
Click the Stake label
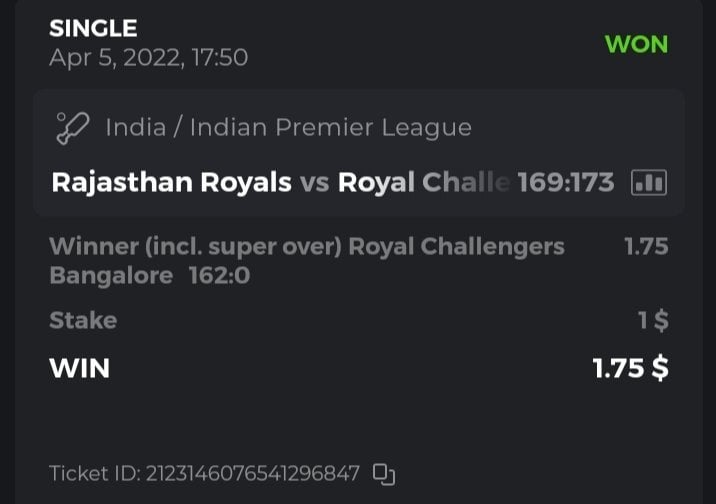pos(83,321)
